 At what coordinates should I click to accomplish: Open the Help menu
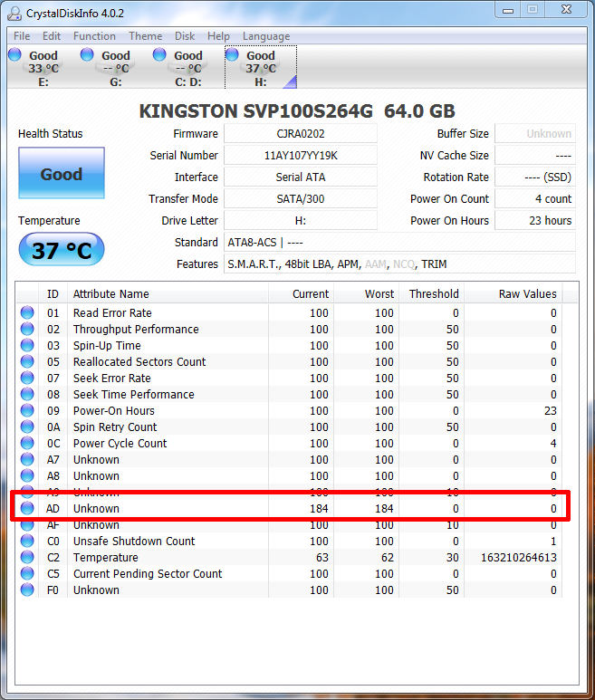pos(218,35)
